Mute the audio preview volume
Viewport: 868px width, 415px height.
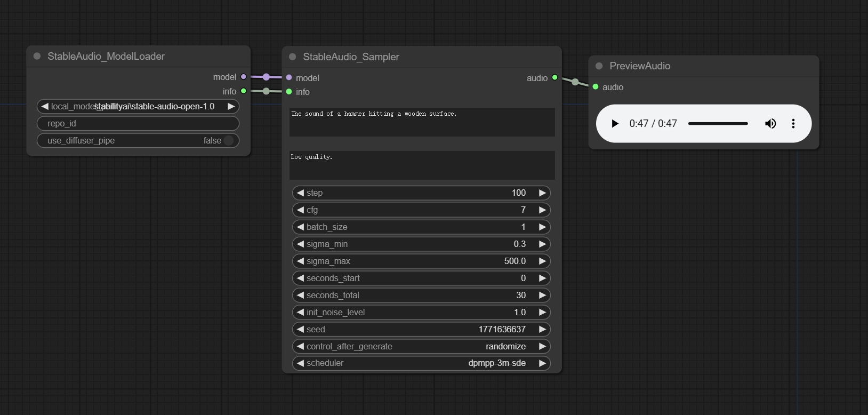[770, 124]
